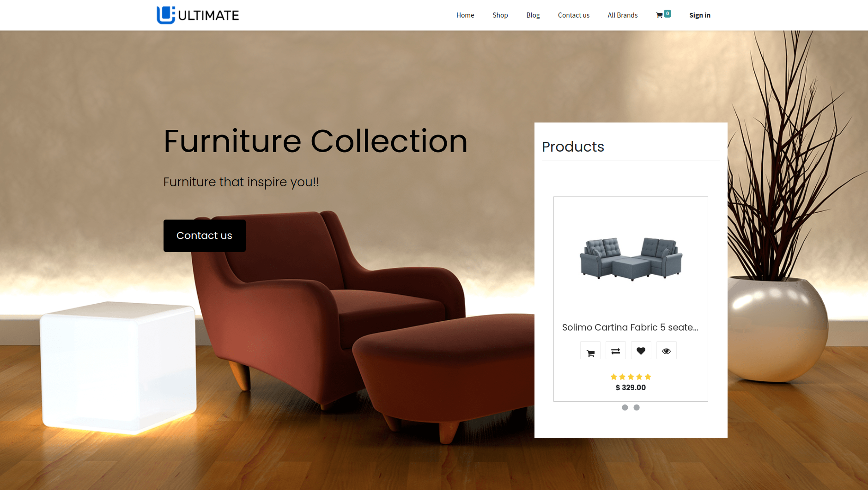This screenshot has height=490, width=868.
Task: Click the $ 329.00 price label
Action: (x=631, y=387)
